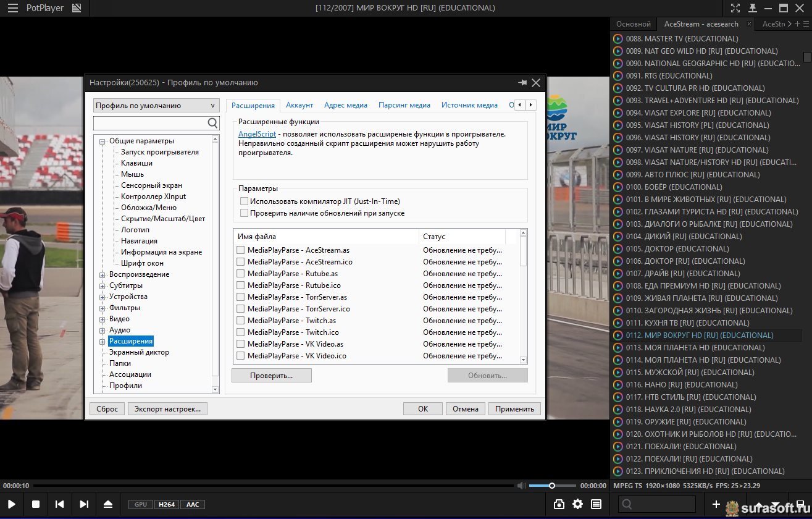
Task: Click the Eject/Open file icon
Action: (x=108, y=504)
